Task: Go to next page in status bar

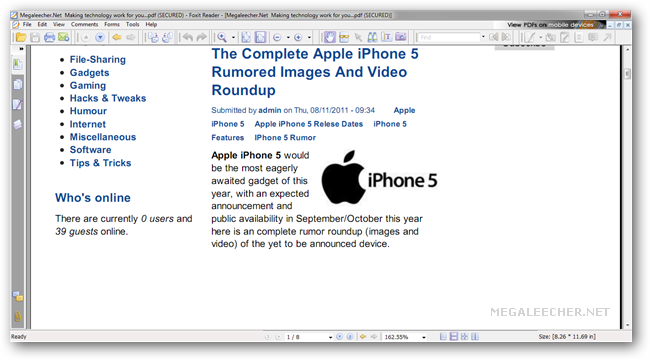Action: tap(340, 337)
